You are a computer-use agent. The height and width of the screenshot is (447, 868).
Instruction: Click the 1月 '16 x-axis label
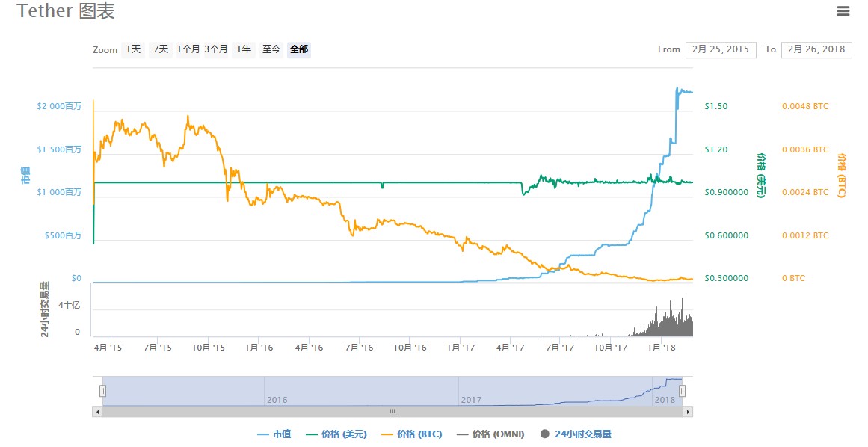(x=259, y=348)
